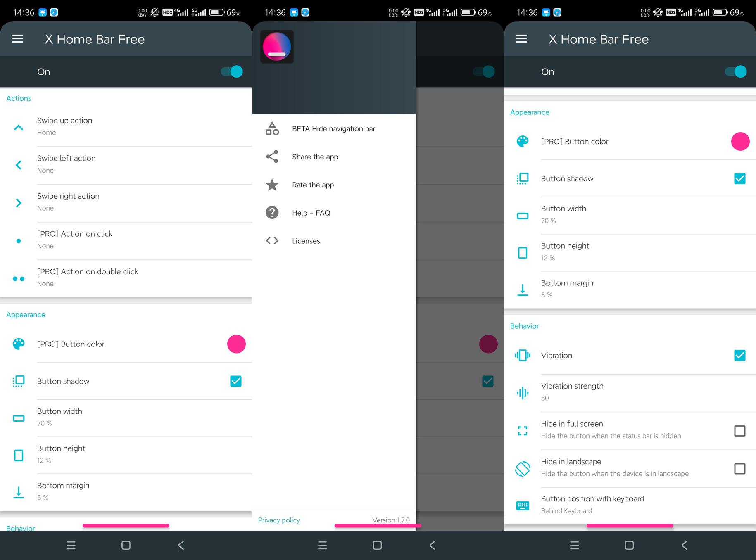
Task: Tap the pink home bar in the third screen
Action: 630,526
